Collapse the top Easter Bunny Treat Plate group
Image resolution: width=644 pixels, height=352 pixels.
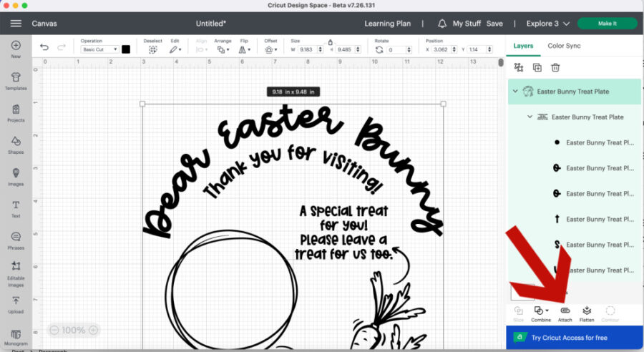pyautogui.click(x=514, y=92)
